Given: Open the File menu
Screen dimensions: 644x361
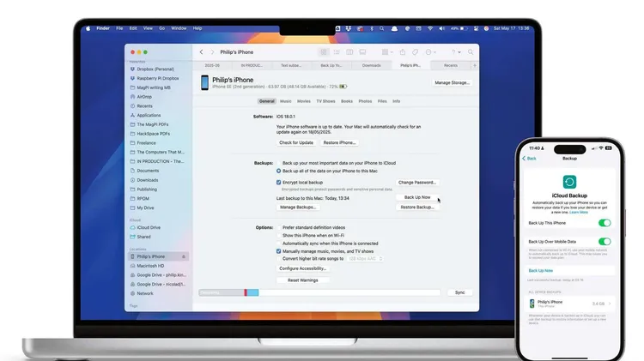Looking at the screenshot, I should pos(119,28).
